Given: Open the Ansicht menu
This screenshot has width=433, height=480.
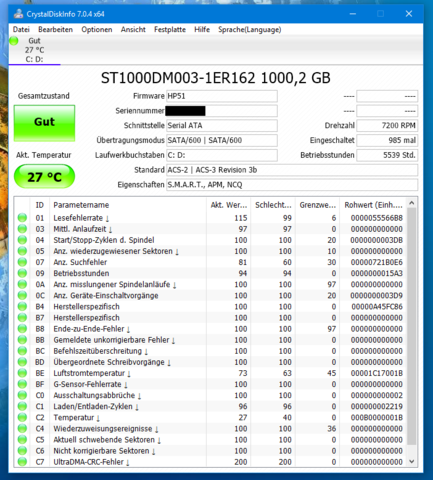Looking at the screenshot, I should tap(133, 30).
